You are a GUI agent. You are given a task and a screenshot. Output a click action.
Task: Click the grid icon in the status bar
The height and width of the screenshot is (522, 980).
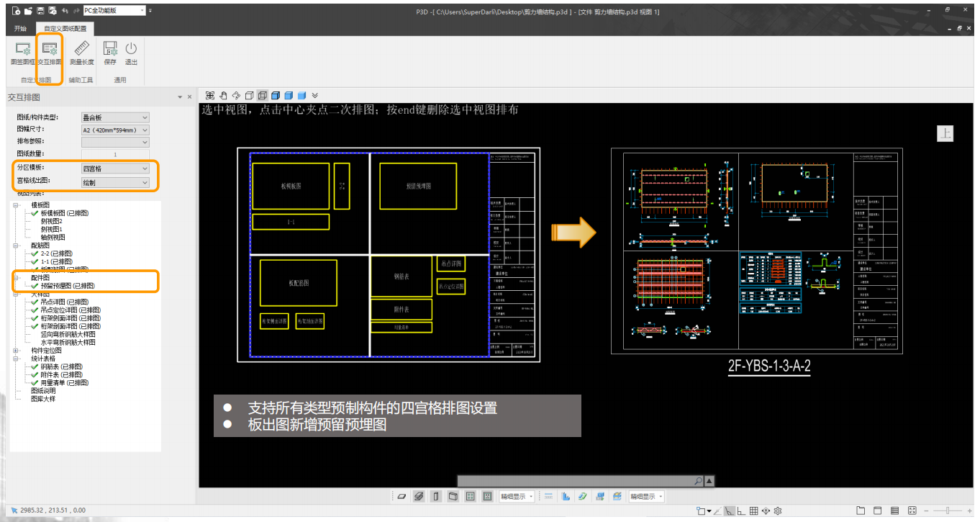(753, 511)
